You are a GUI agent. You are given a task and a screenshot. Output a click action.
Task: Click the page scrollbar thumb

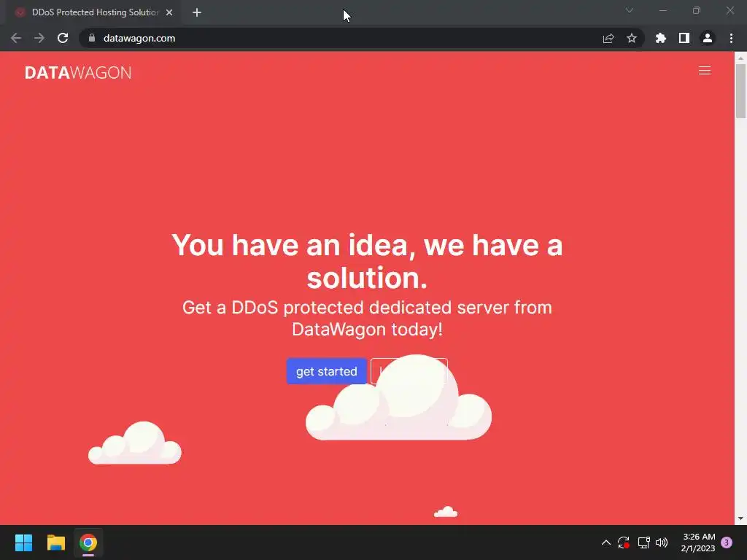pyautogui.click(x=740, y=90)
